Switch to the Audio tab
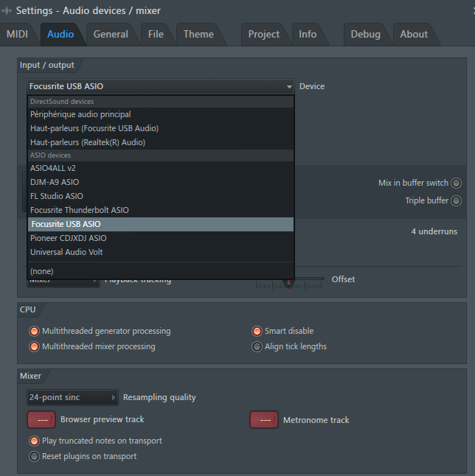This screenshot has width=475, height=476. click(60, 35)
